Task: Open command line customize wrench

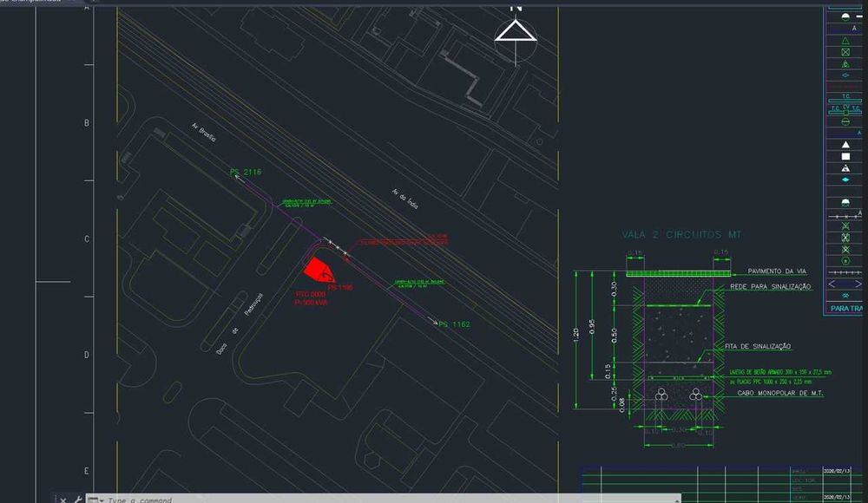Action: click(x=77, y=500)
